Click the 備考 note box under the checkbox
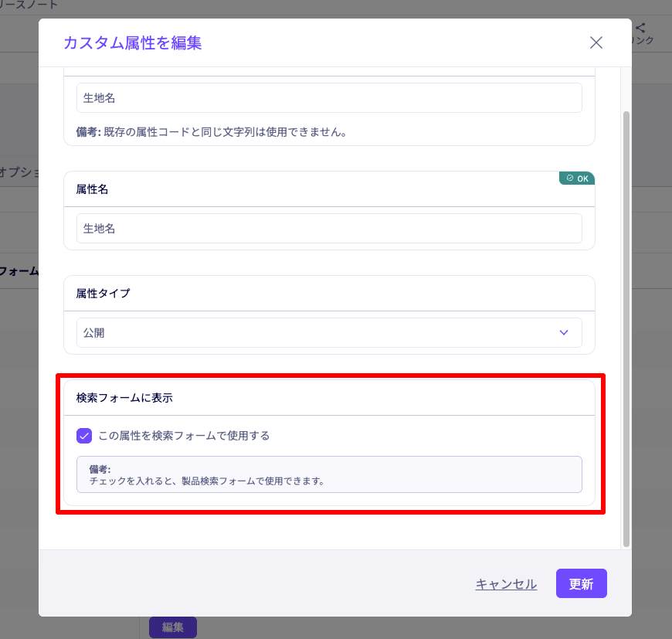The height and width of the screenshot is (639, 672). pos(328,474)
